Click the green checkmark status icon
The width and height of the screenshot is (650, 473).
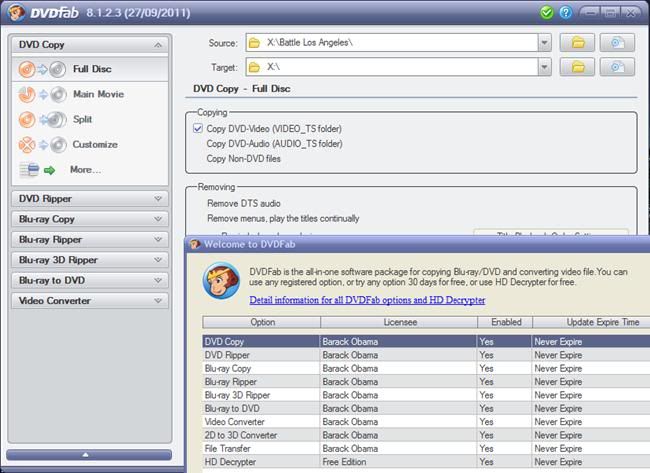tap(547, 12)
